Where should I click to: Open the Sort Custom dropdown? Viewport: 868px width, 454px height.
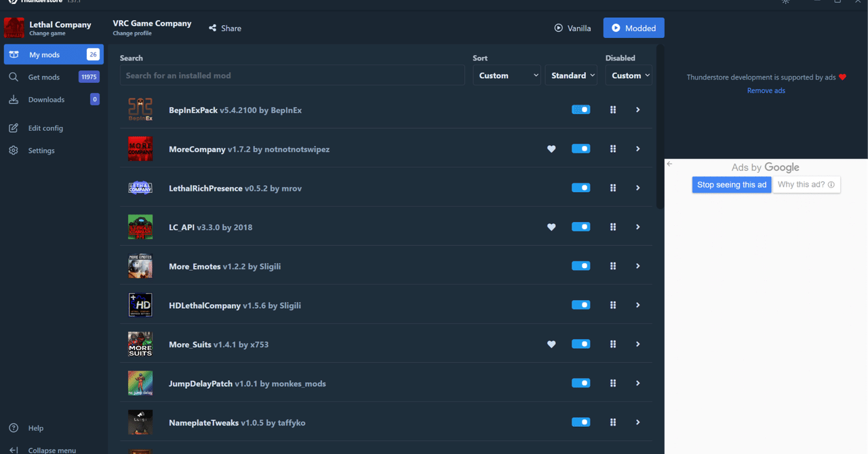[x=507, y=75]
